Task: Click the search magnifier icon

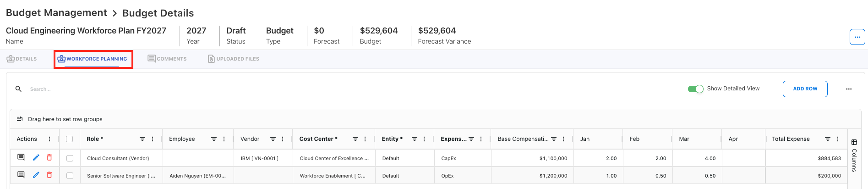Action: coord(18,89)
